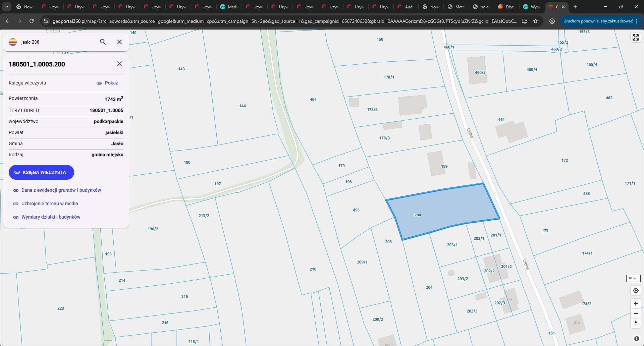Zoom out of the map
The image size is (644, 346).
pyautogui.click(x=636, y=313)
